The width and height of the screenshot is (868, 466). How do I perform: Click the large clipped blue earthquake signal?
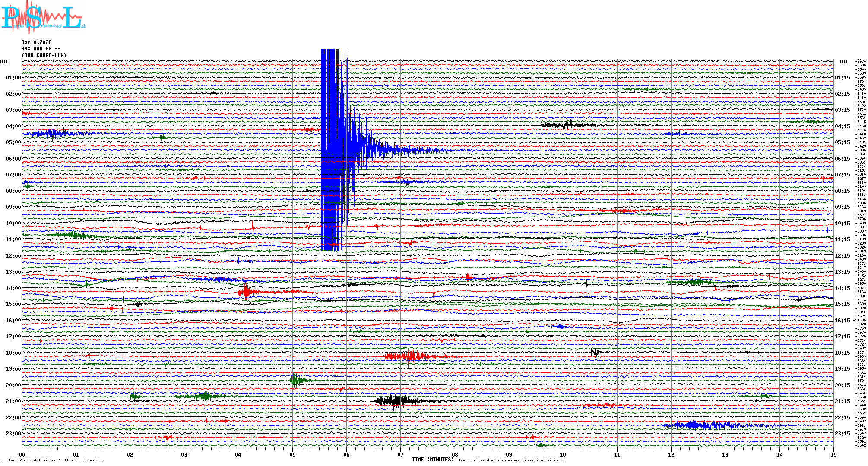[333, 147]
